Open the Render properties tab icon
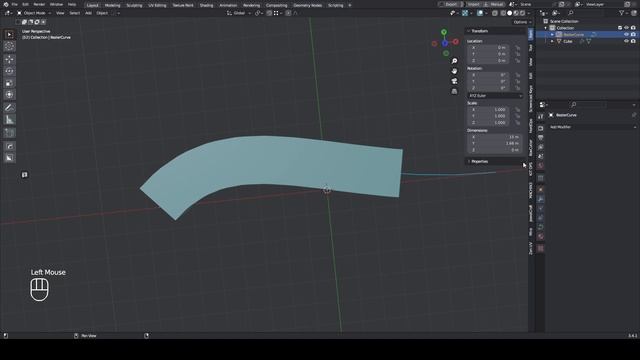The image size is (640, 360). [540, 129]
